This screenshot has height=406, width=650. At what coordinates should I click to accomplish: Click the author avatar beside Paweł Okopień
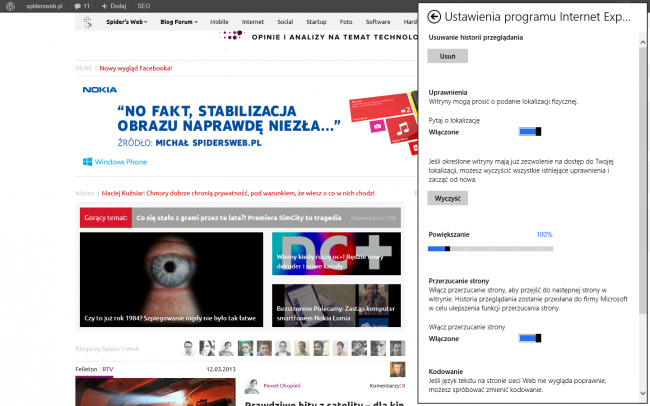click(x=252, y=386)
